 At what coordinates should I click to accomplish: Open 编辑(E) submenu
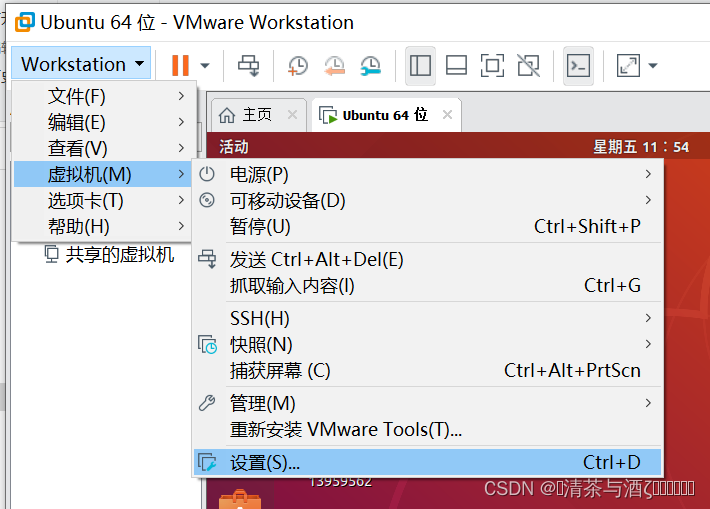coord(105,122)
